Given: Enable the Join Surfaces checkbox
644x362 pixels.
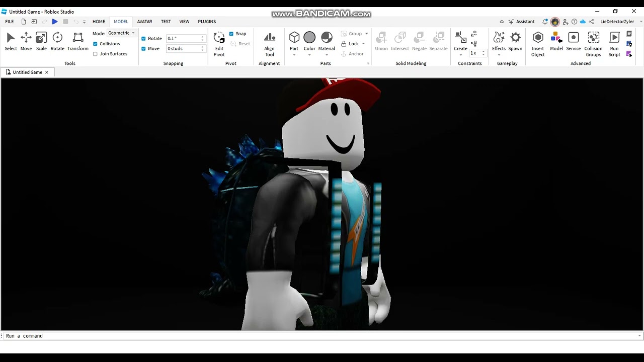Looking at the screenshot, I should 95,54.
